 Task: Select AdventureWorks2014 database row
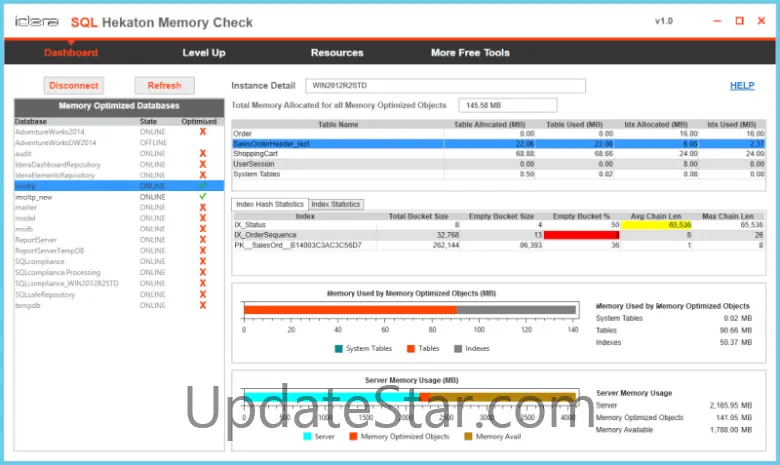coord(119,132)
